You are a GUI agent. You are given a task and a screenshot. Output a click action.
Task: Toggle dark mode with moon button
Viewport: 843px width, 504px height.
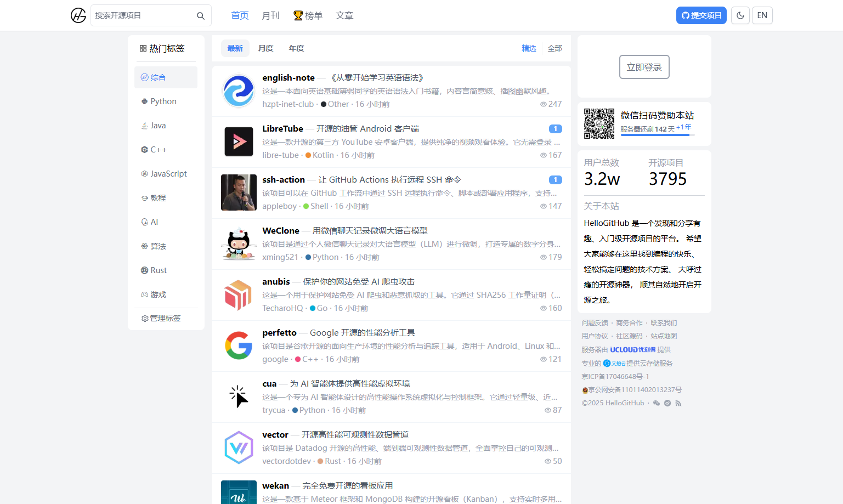(740, 15)
